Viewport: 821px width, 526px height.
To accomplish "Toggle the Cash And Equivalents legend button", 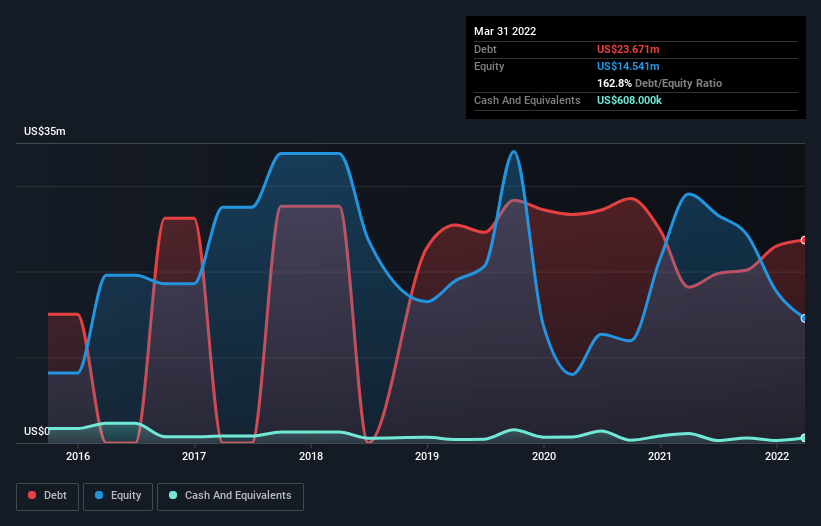I will pos(230,496).
